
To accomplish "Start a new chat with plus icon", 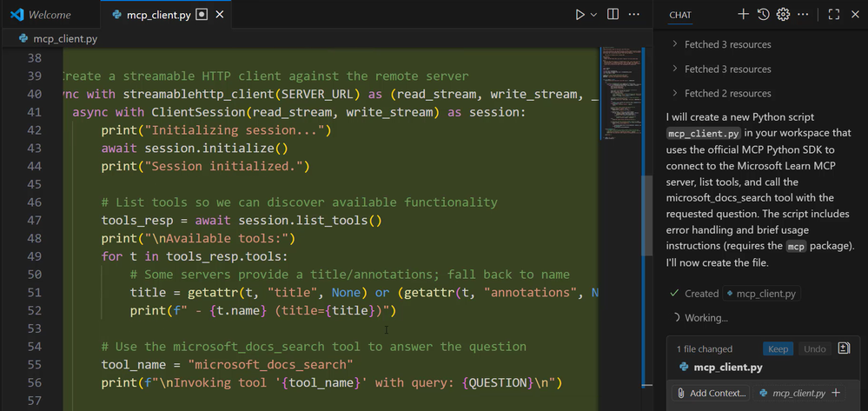I will pos(743,15).
